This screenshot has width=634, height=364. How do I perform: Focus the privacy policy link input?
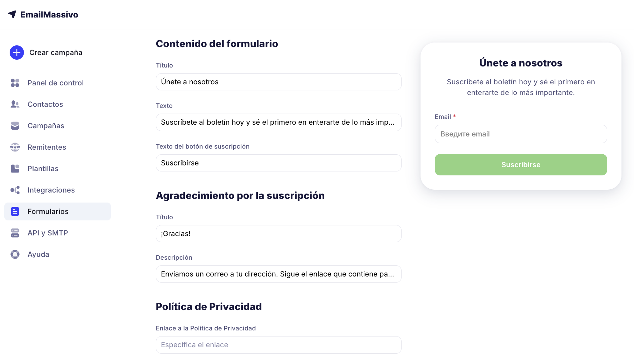pyautogui.click(x=279, y=345)
